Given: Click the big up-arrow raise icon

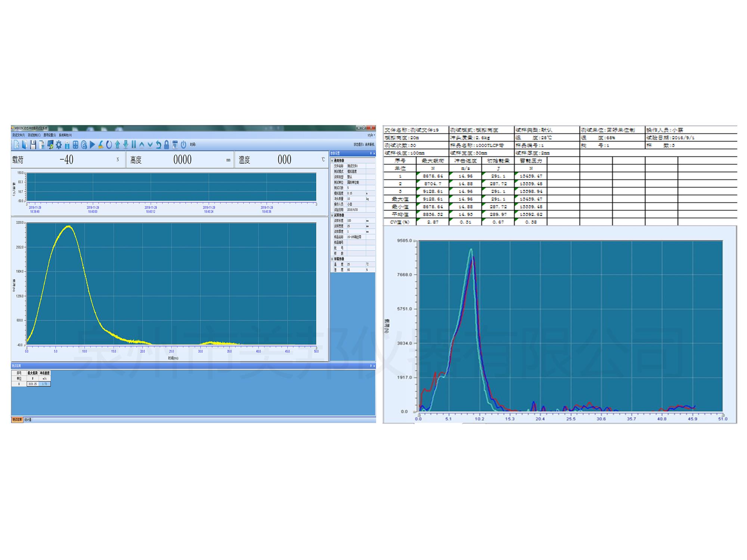Looking at the screenshot, I should (117, 144).
